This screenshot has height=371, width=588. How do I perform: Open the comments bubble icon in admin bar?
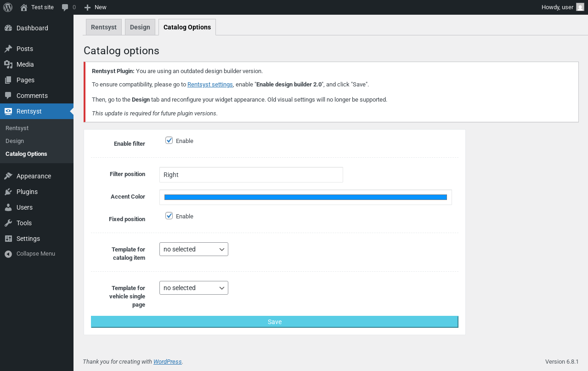65,7
